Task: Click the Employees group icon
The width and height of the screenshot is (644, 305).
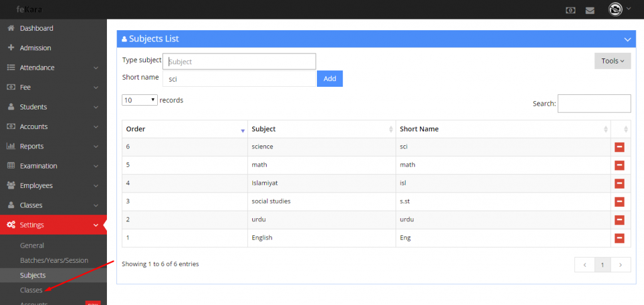Action: [11, 186]
